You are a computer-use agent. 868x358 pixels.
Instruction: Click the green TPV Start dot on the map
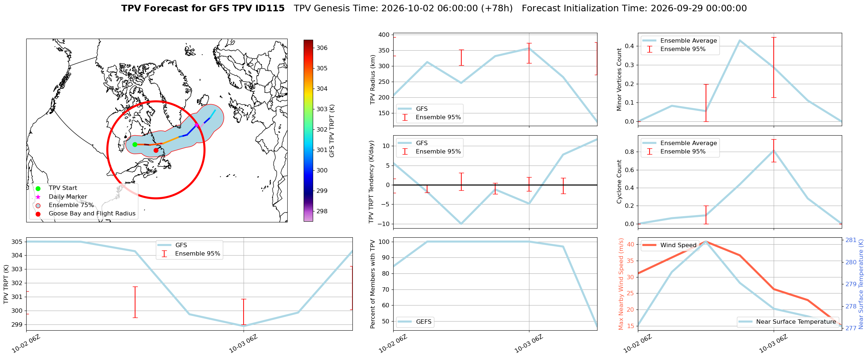[x=135, y=144]
